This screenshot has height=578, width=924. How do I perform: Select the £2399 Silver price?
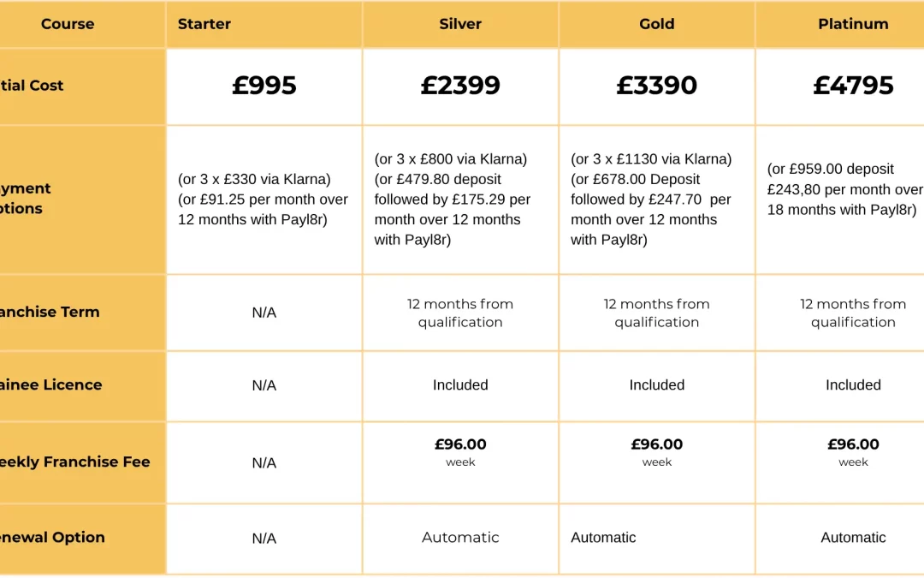(x=460, y=86)
